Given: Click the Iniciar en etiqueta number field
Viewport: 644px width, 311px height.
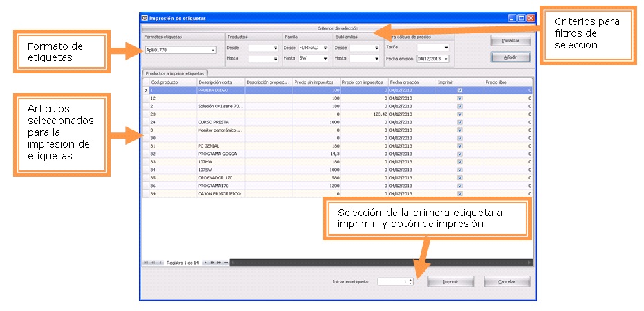Looking at the screenshot, I should coord(393,282).
